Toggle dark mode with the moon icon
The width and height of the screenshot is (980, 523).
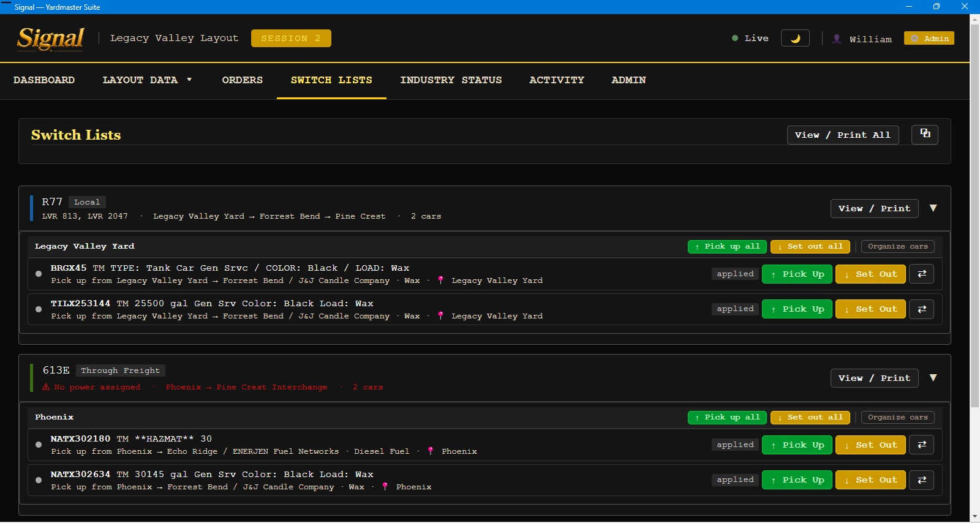tap(795, 39)
